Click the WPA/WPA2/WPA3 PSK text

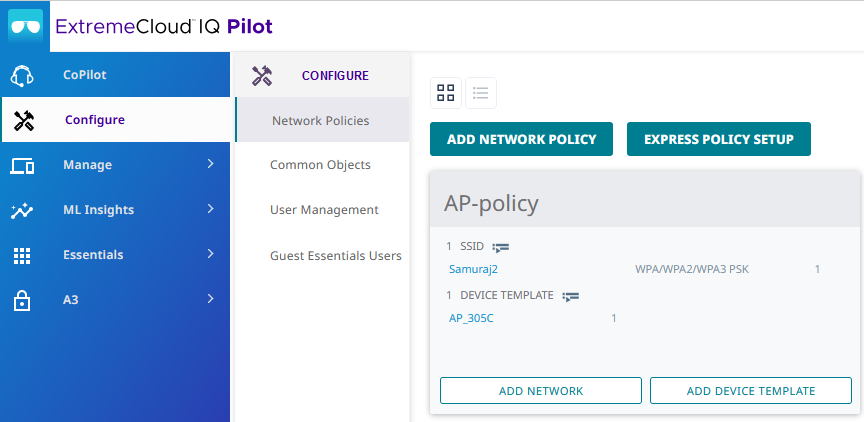692,269
